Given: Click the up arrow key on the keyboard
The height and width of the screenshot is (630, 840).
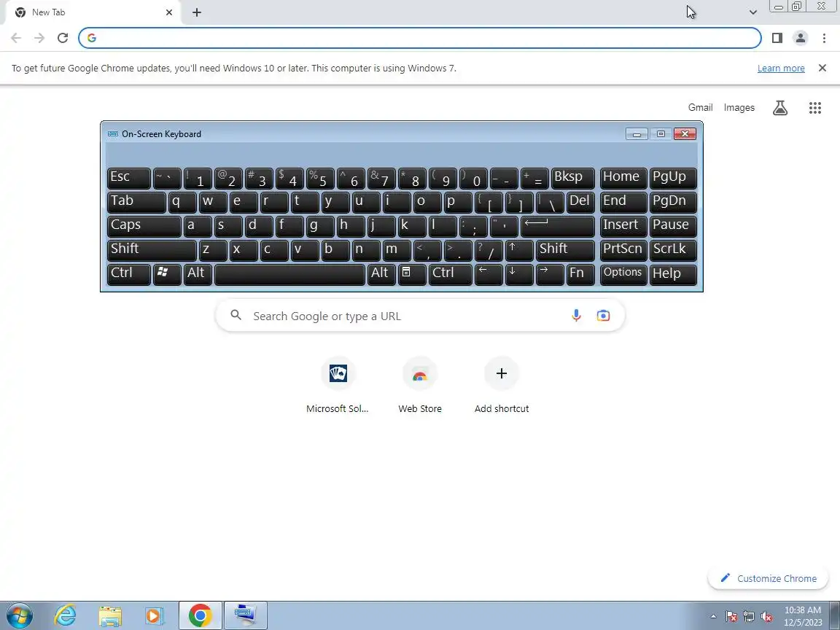Looking at the screenshot, I should (x=519, y=250).
